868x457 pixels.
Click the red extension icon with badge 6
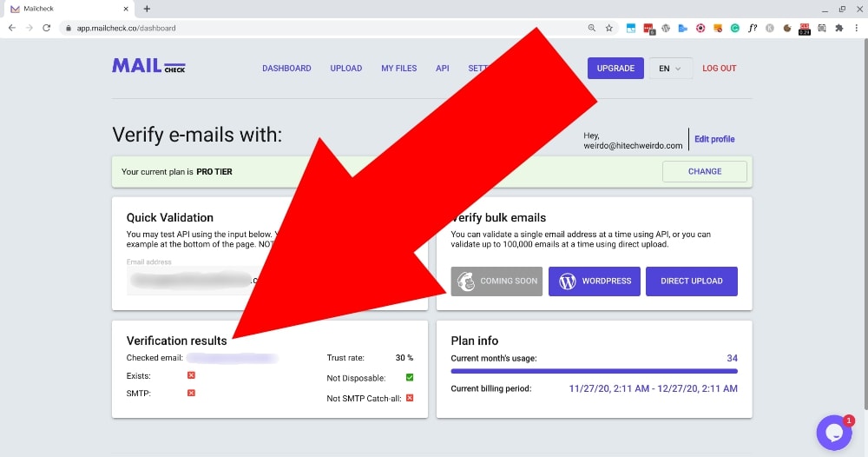point(648,29)
